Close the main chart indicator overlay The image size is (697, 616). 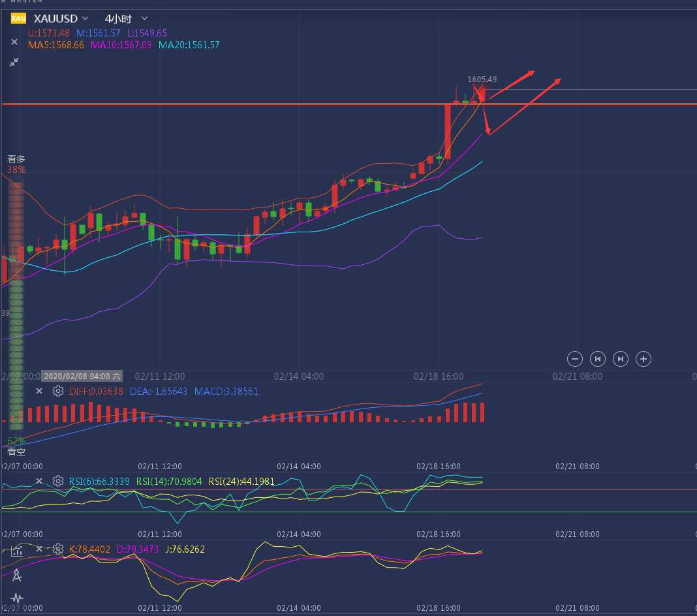[14, 42]
